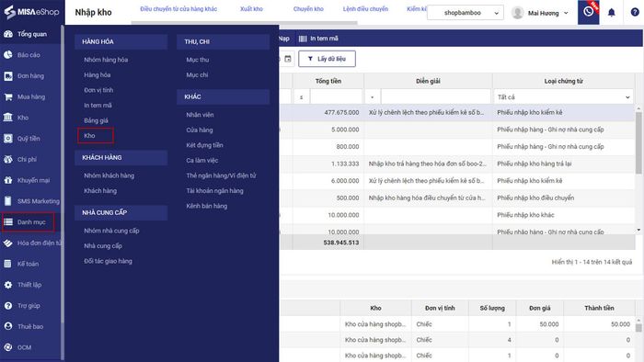This screenshot has width=644, height=362.
Task: Click the Tổng tiền filter input
Action: [336, 97]
